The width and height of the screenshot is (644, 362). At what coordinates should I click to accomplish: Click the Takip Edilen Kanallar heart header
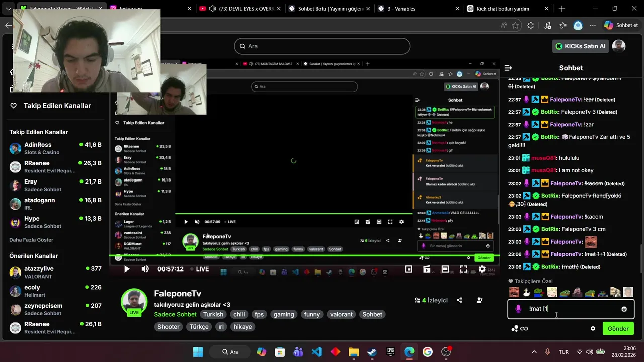[x=51, y=106]
